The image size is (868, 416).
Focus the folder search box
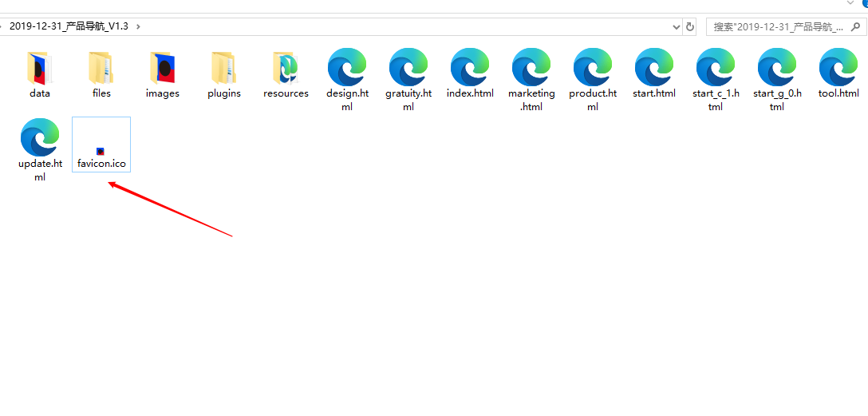coord(786,26)
